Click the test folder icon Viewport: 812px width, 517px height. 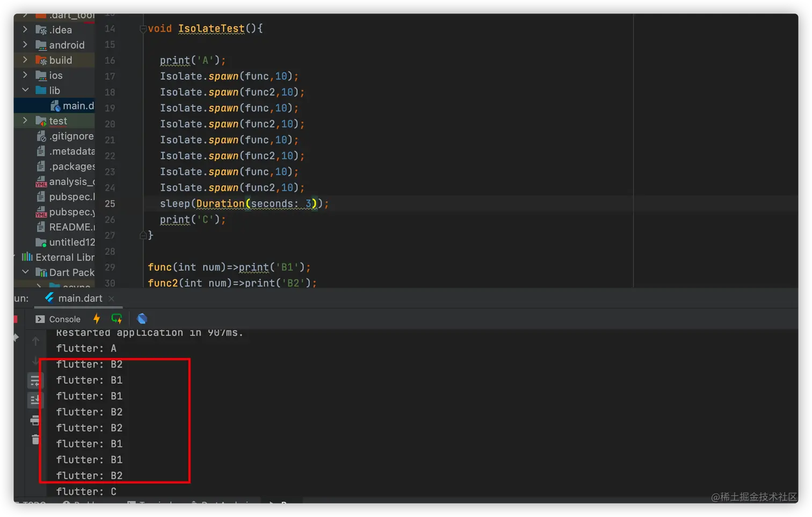coord(41,121)
